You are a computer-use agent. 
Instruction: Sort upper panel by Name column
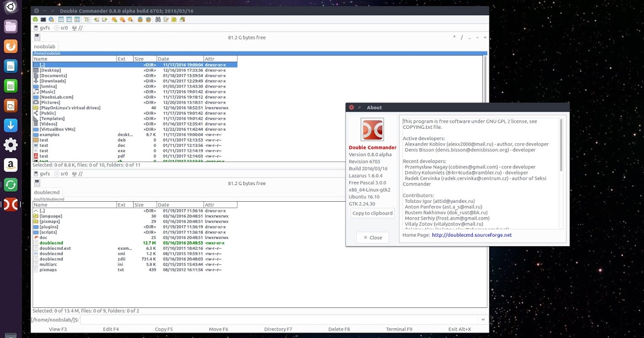coord(75,59)
